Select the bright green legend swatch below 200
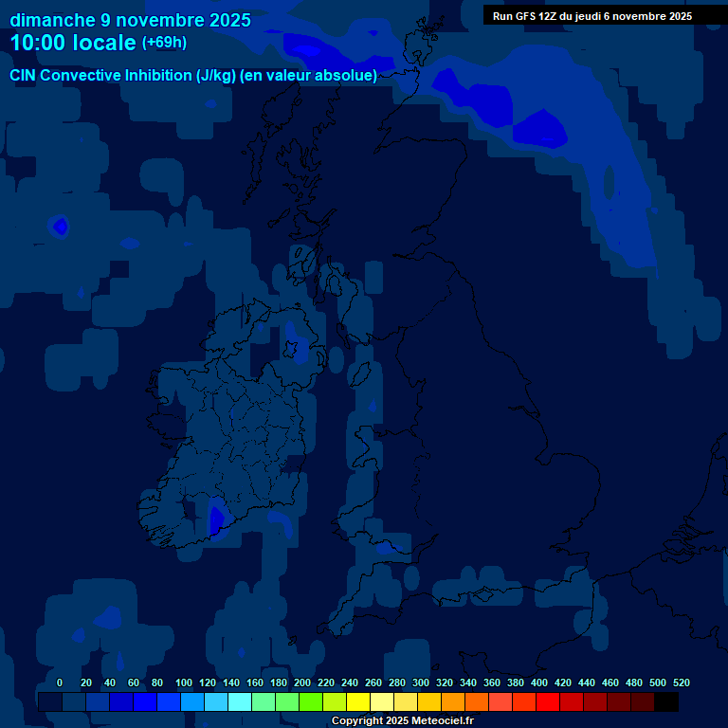 311,702
